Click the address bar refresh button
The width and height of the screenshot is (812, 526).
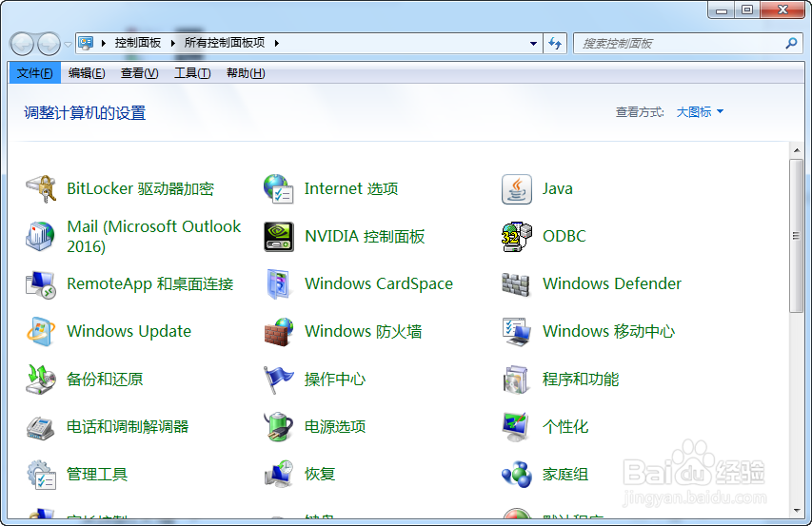point(555,43)
